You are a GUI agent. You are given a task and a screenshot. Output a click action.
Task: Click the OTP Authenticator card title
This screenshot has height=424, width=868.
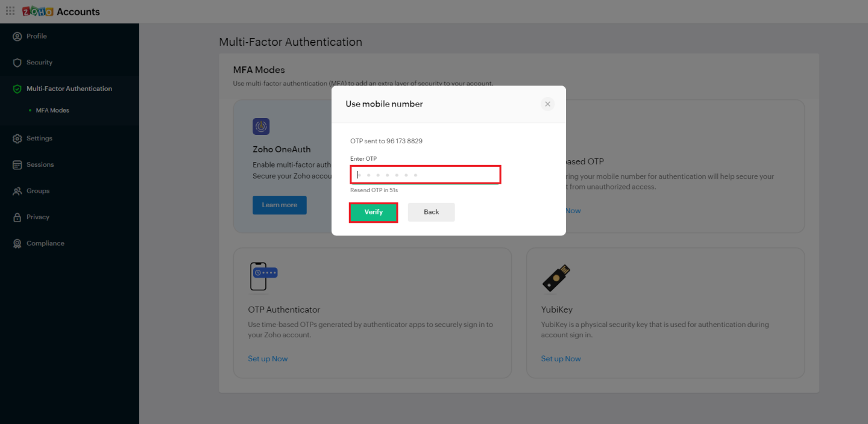[284, 310]
